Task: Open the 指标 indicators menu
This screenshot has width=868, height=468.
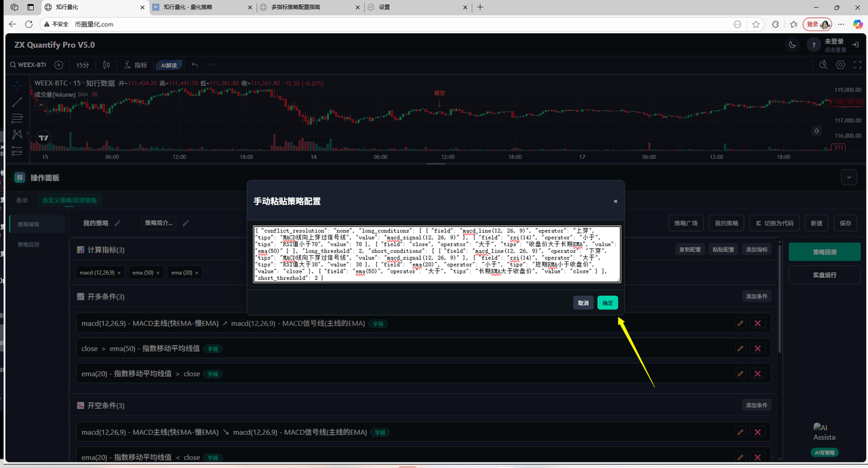Action: pyautogui.click(x=136, y=65)
